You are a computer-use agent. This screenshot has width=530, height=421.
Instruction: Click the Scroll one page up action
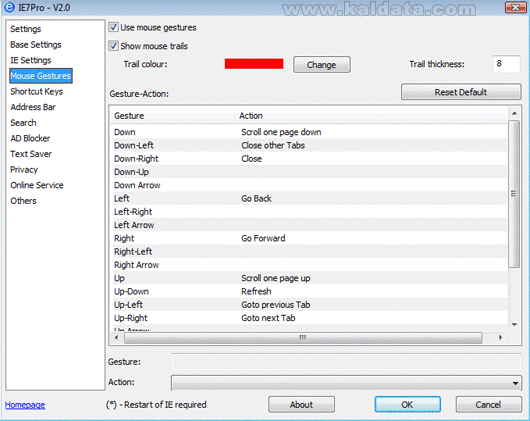coord(275,278)
